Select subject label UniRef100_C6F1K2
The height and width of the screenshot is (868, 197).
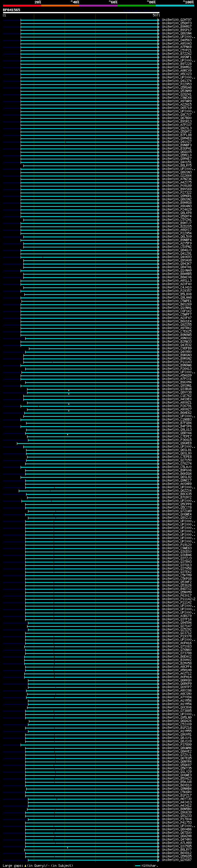tap(177, 311)
